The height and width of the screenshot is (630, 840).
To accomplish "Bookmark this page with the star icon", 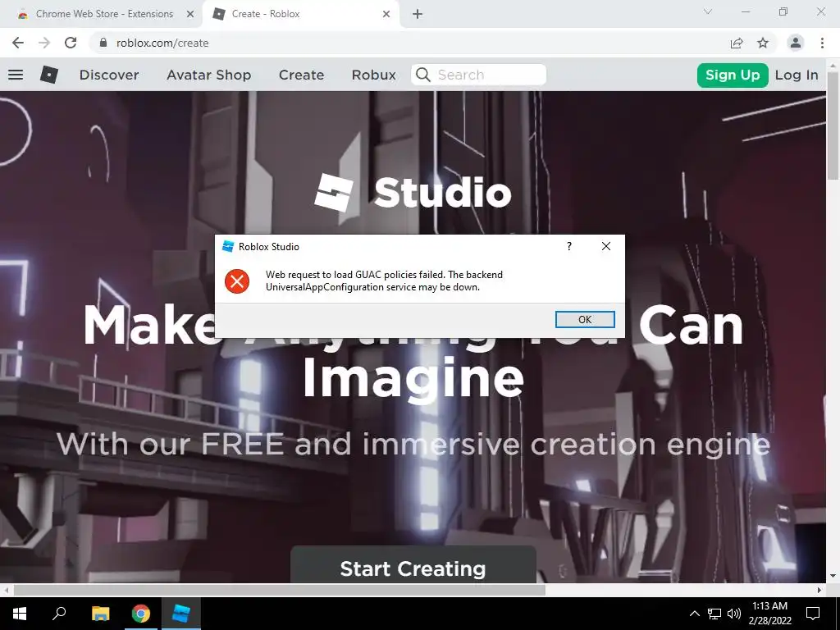I will tap(763, 43).
